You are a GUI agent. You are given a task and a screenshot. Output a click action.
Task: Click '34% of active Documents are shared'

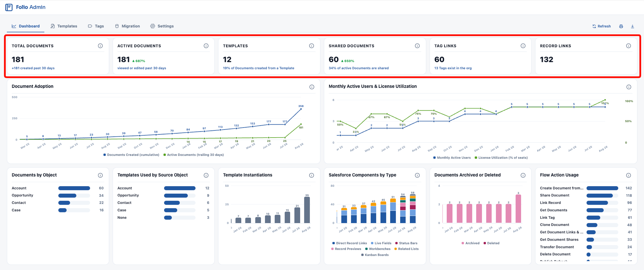[359, 68]
